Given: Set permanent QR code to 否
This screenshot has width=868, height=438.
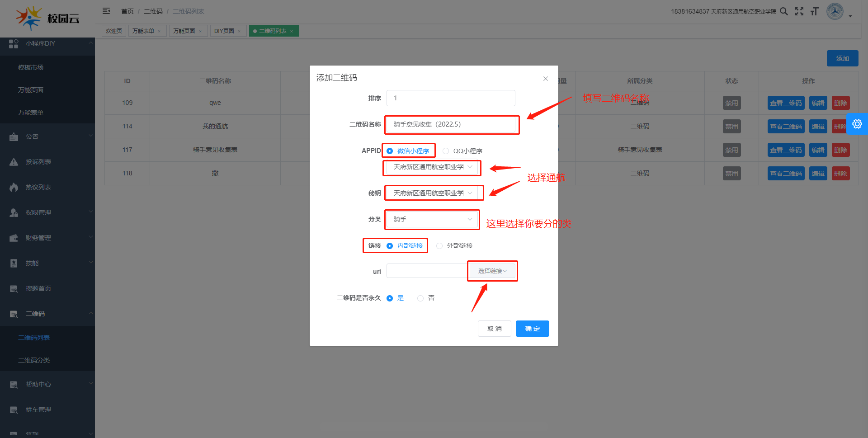Looking at the screenshot, I should 426,298.
